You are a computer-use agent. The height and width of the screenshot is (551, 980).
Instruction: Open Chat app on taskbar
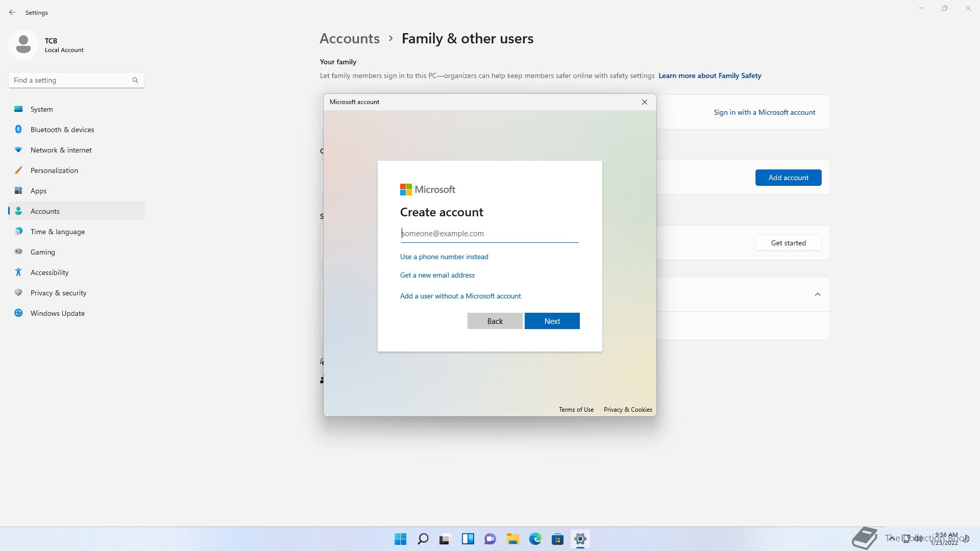(x=490, y=539)
